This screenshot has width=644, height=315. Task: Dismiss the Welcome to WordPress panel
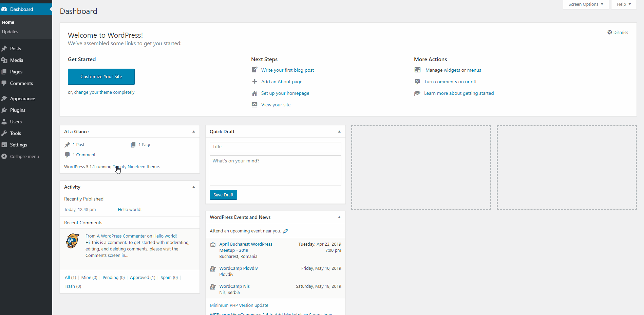(618, 33)
